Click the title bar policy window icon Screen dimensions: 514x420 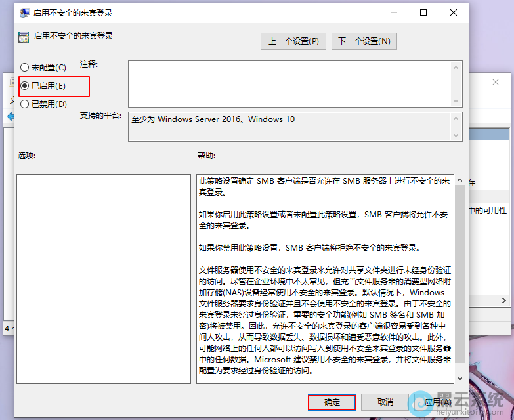pos(24,12)
